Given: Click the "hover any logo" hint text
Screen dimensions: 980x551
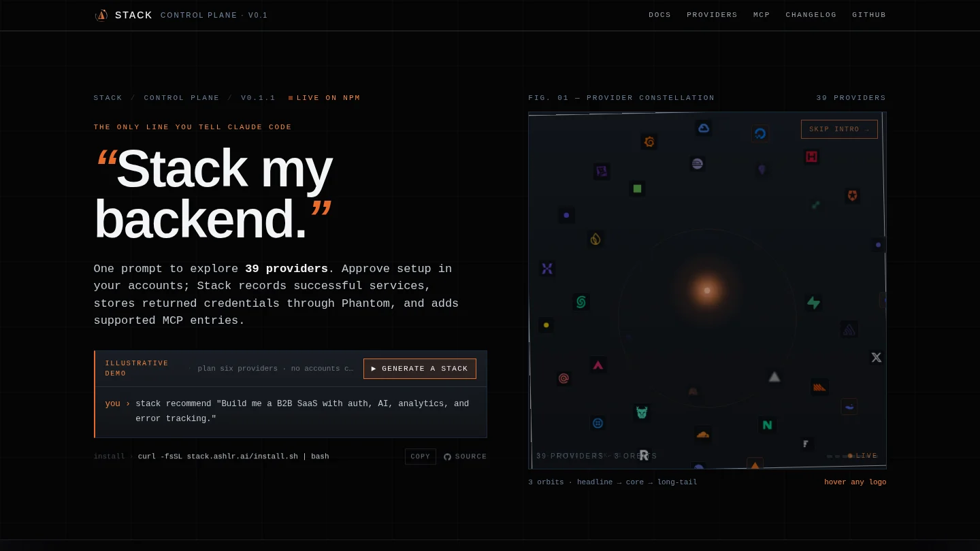Looking at the screenshot, I should click(x=855, y=482).
